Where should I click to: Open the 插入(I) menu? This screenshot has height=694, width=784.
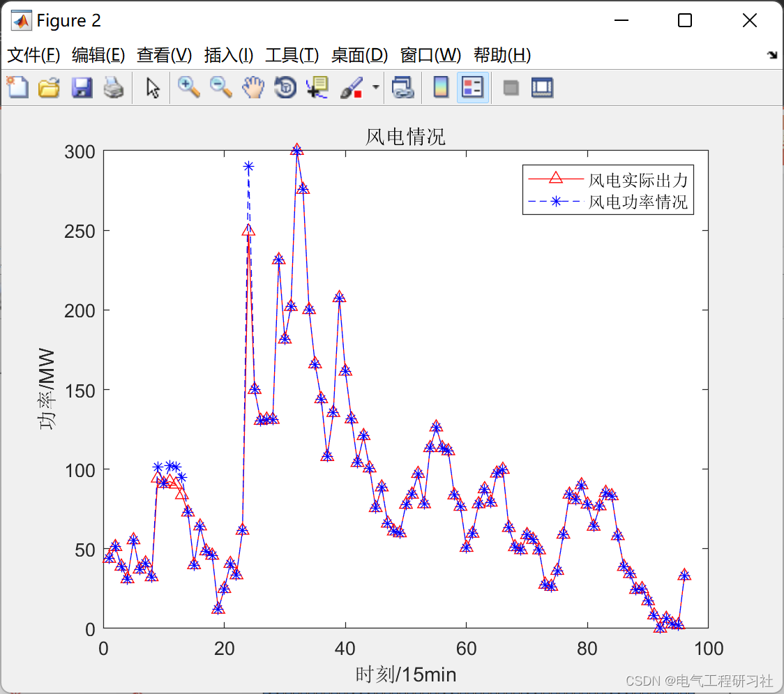tap(229, 54)
